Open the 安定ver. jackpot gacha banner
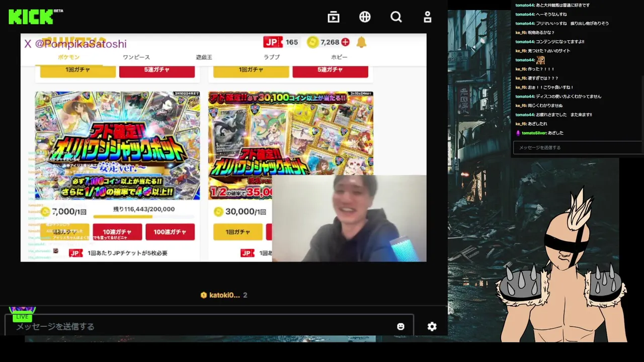The height and width of the screenshot is (362, 644). point(117,145)
